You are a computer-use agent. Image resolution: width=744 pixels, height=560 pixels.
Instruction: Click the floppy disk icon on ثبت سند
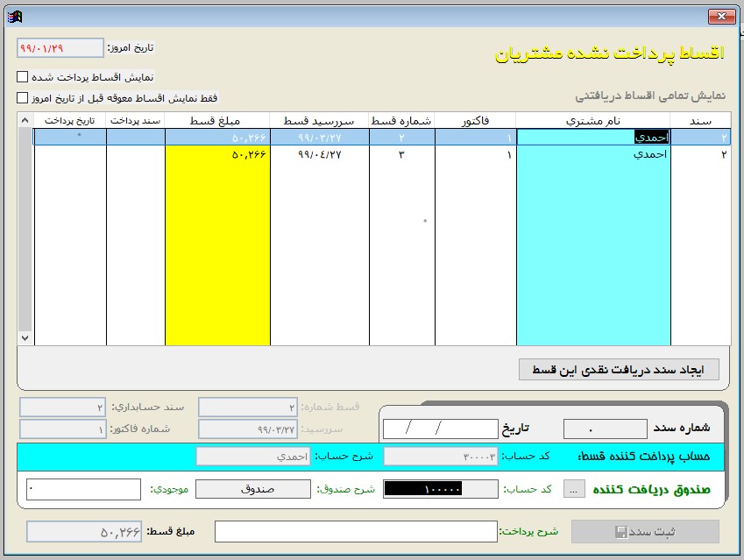pos(620,532)
